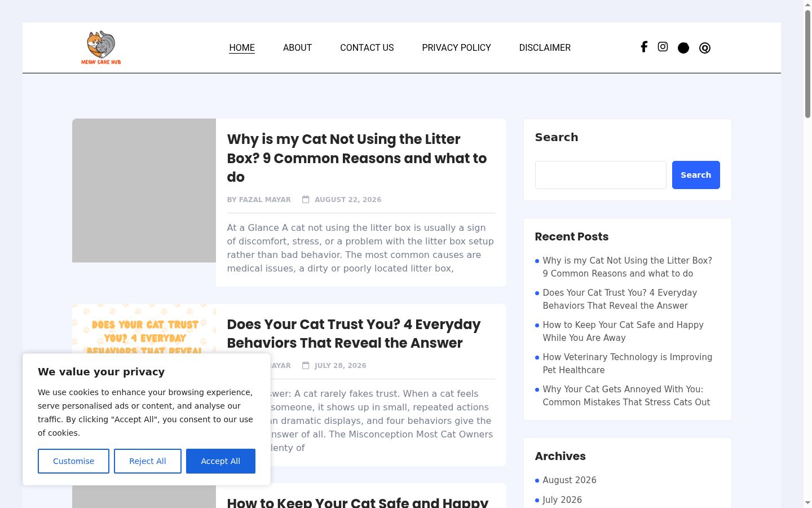Click the page's vertical scrollbar thumb
The image size is (812, 508).
pos(807,63)
